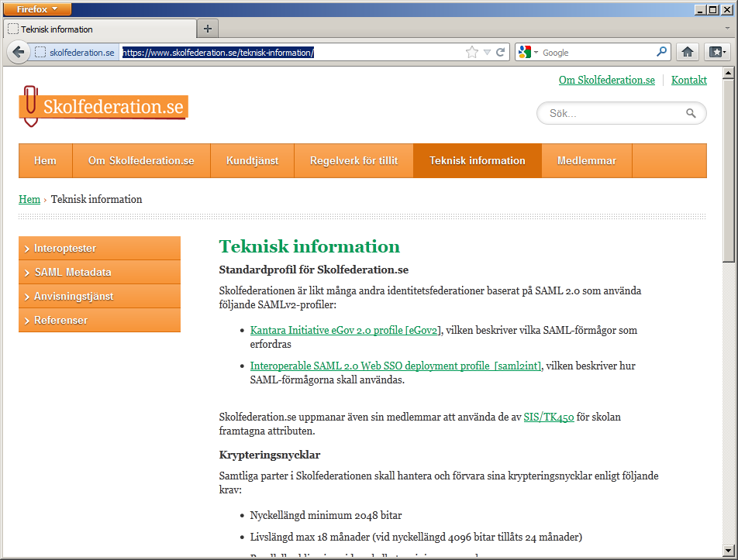Click the Nyckellängd minimum 2048 bitar bullet
This screenshot has width=738, height=560.
pyautogui.click(x=326, y=515)
